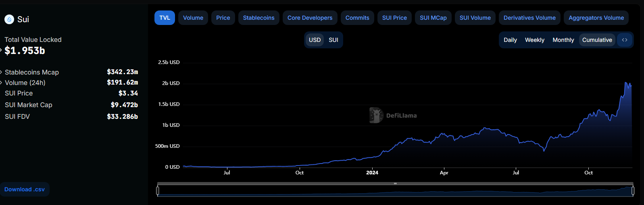Toggle the TVL chart metric
Screen dimensions: 644x205
[x=165, y=18]
